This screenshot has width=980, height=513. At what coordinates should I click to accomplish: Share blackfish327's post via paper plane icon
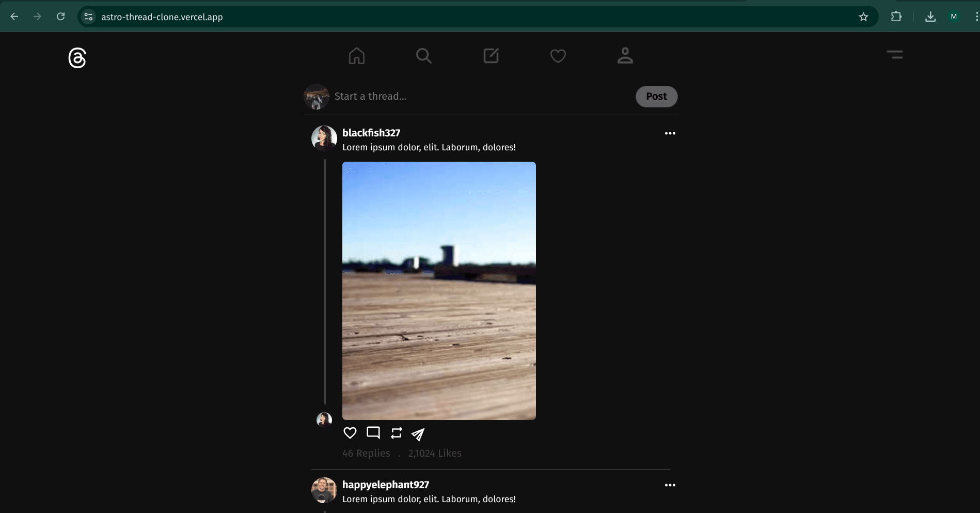pos(418,434)
